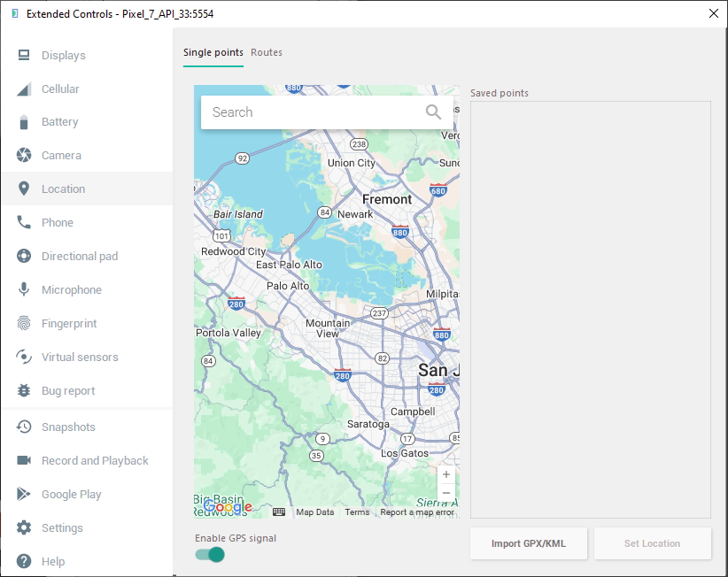Image resolution: width=728 pixels, height=577 pixels.
Task: Open the Cellular menu entry
Action: 87,89
